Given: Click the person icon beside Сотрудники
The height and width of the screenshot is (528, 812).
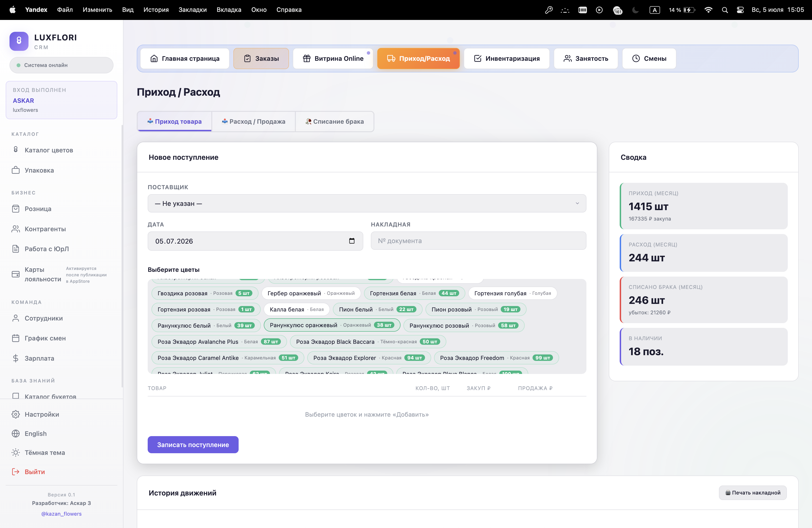Looking at the screenshot, I should 16,318.
